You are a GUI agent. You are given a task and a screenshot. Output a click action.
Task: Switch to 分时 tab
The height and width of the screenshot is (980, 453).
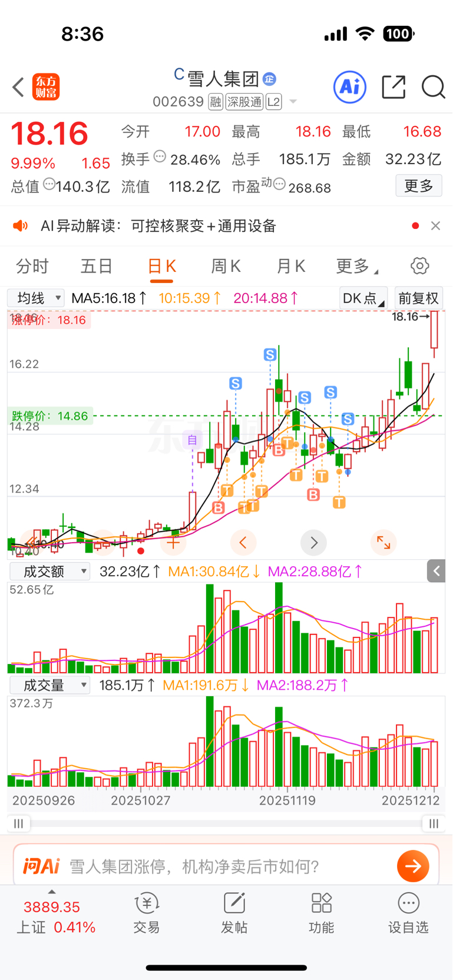coord(32,267)
